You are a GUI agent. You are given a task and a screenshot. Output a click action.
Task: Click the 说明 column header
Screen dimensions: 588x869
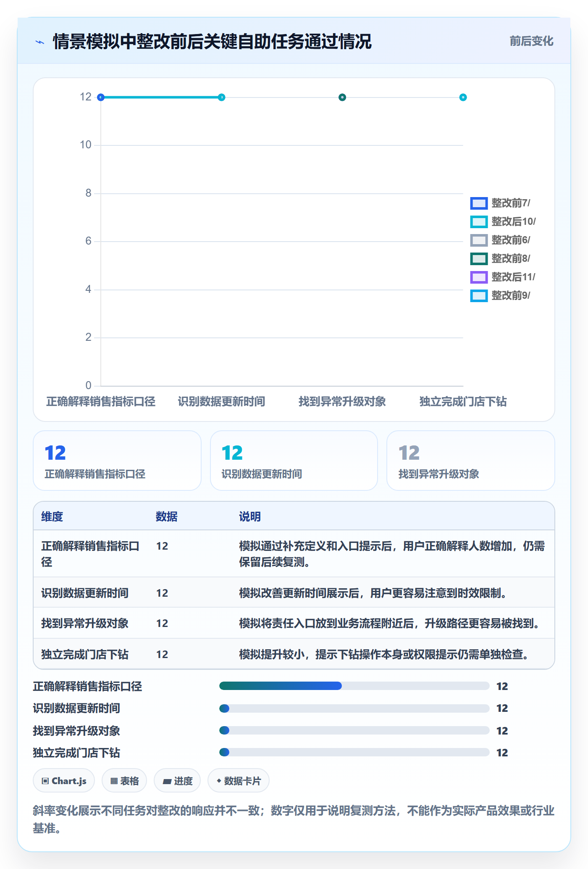(x=250, y=516)
